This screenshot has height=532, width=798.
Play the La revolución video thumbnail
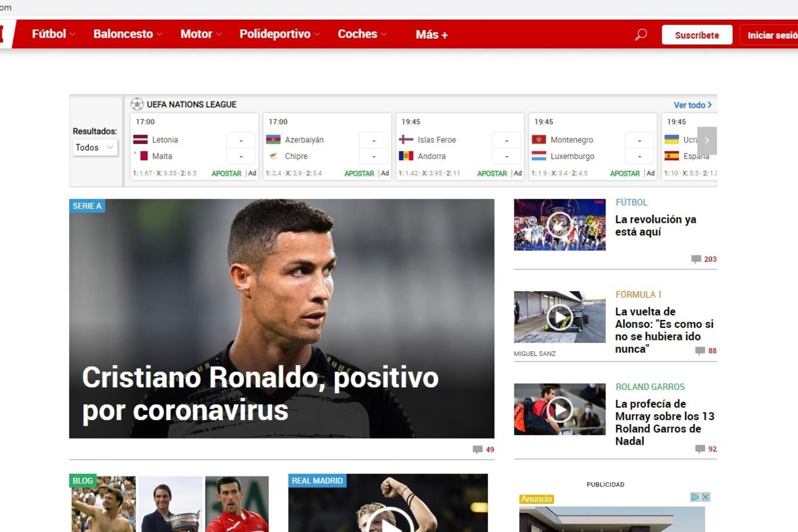[x=560, y=225]
